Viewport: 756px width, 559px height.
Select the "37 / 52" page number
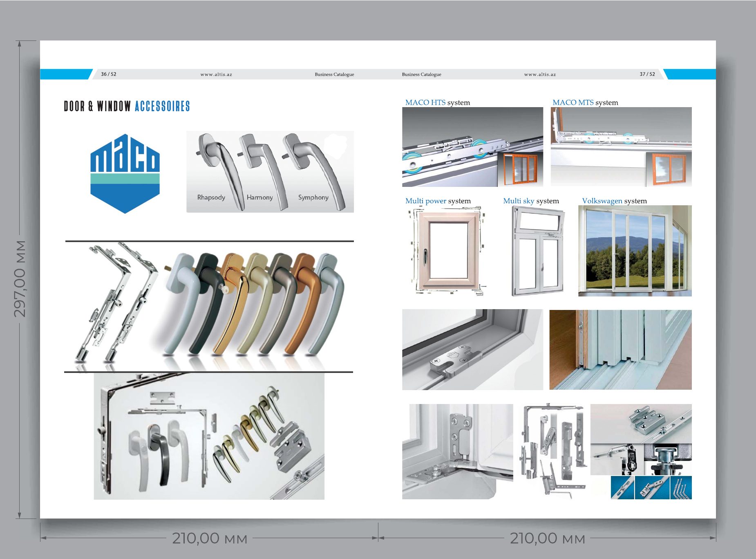point(647,74)
